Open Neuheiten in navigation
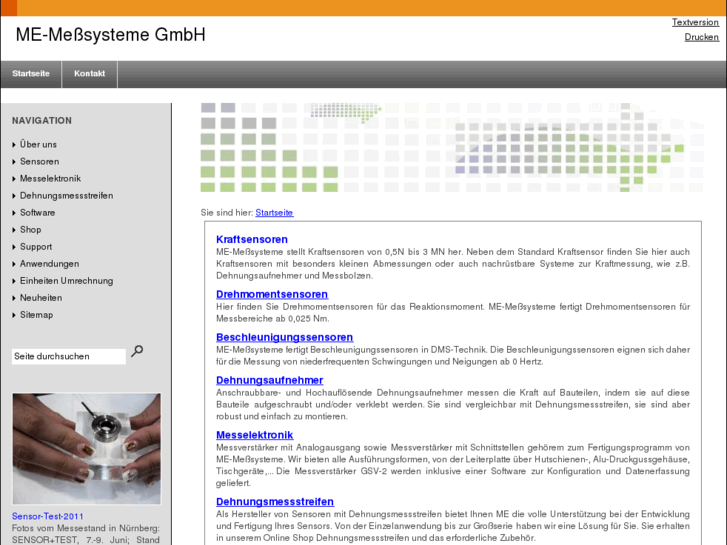Image resolution: width=727 pixels, height=545 pixels. (41, 298)
